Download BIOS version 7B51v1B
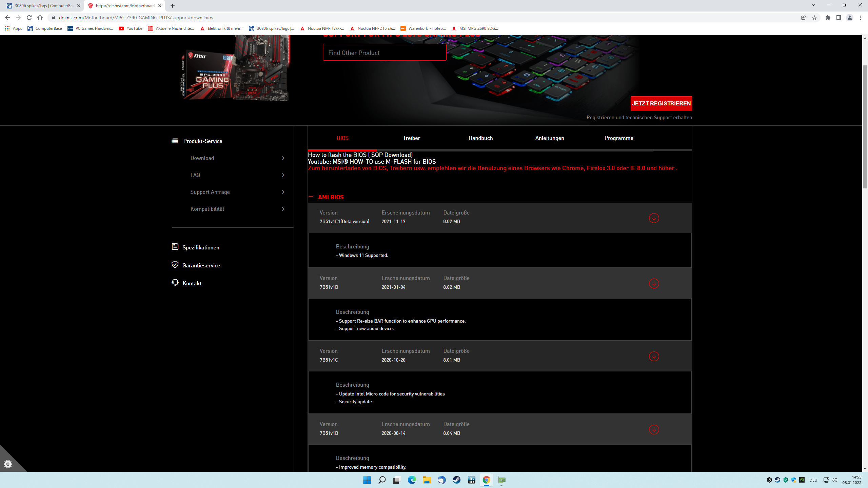868x488 pixels. [x=654, y=429]
